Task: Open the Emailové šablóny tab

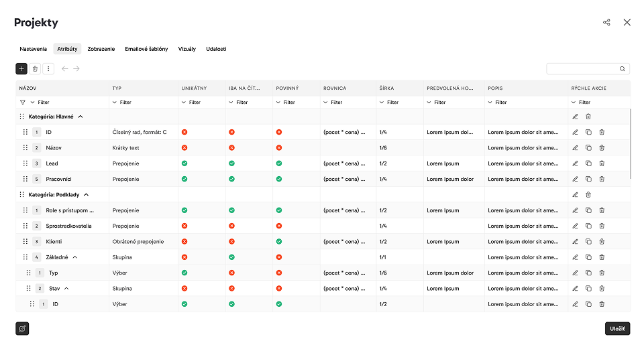Action: coord(146,49)
